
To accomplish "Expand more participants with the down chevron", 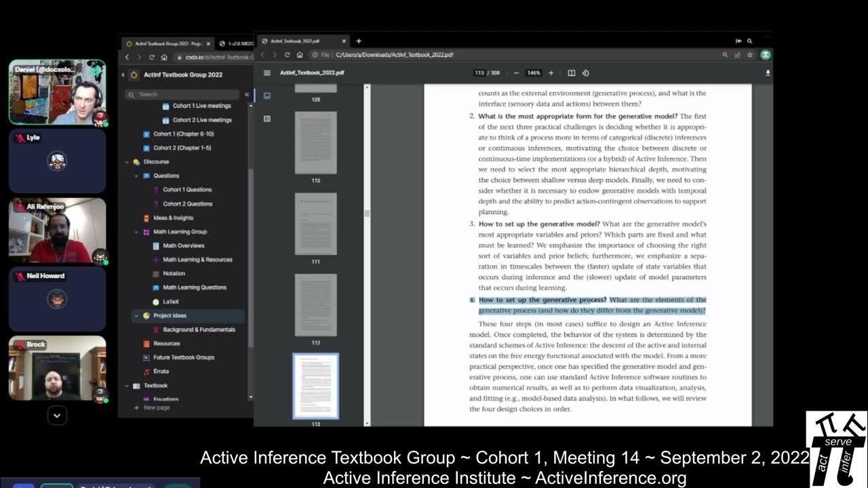I will point(57,415).
